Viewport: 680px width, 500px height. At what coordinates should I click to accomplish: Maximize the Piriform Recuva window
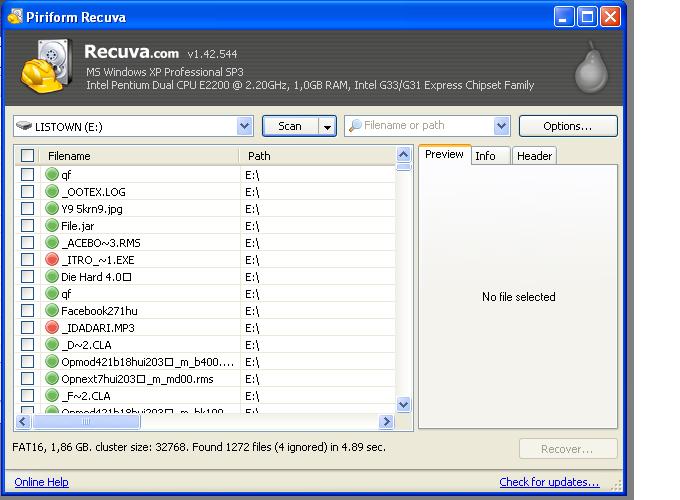tap(587, 17)
